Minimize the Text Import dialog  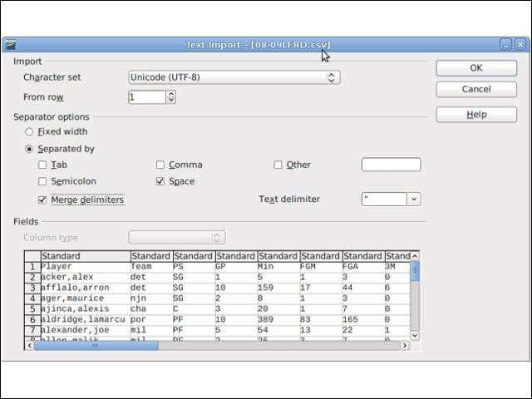tap(506, 44)
